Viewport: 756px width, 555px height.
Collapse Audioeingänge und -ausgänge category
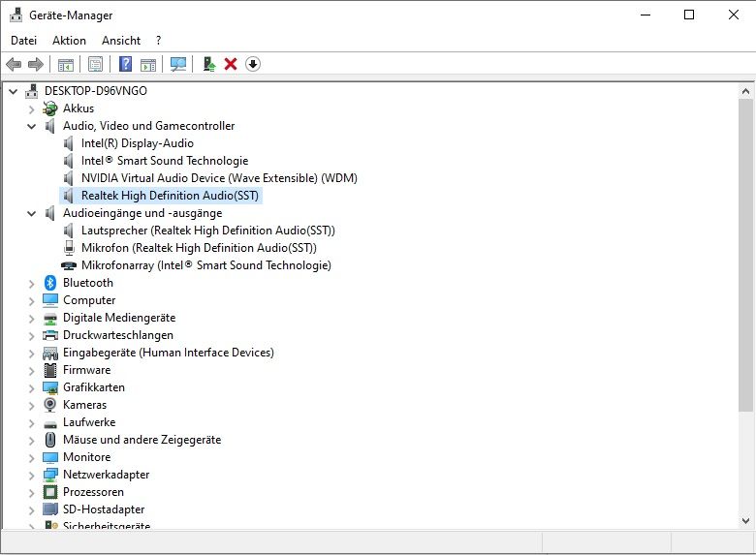pos(32,213)
